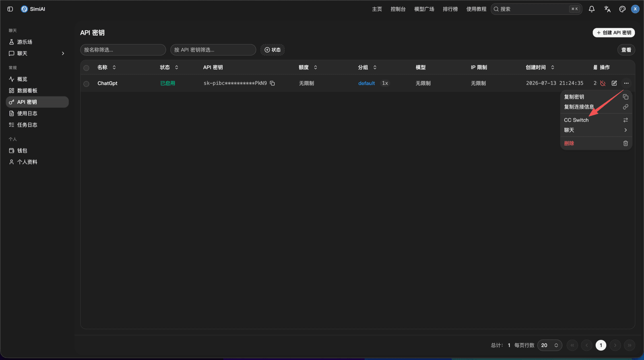The image size is (644, 360).
Task: Choose CC Switch from the context menu
Action: pyautogui.click(x=596, y=120)
